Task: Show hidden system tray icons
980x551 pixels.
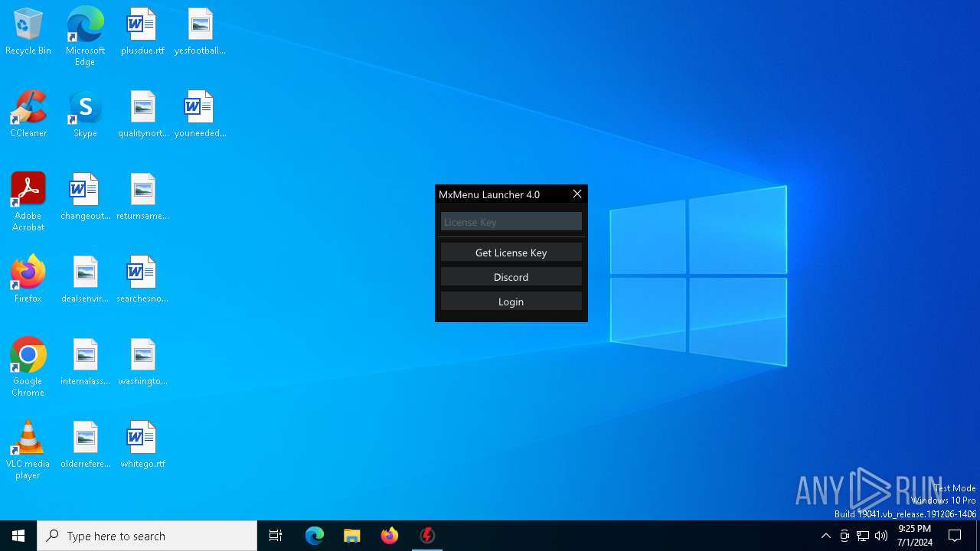Action: (825, 536)
